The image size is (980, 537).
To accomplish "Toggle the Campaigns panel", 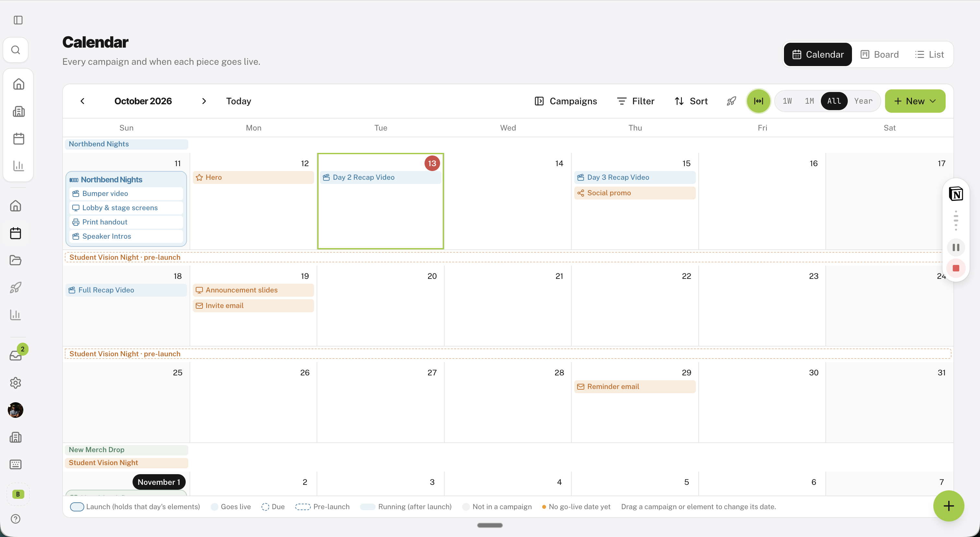I will [x=566, y=101].
